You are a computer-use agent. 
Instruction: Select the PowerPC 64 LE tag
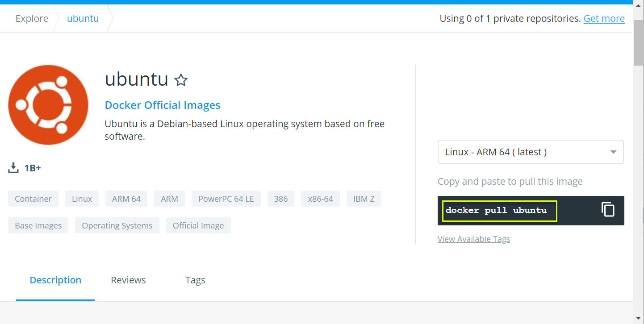coord(226,199)
